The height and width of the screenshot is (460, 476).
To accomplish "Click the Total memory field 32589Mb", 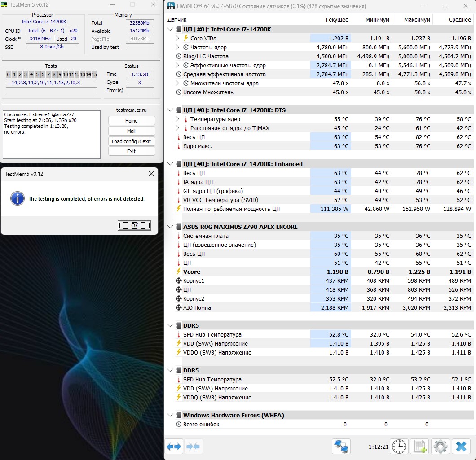I will (140, 23).
